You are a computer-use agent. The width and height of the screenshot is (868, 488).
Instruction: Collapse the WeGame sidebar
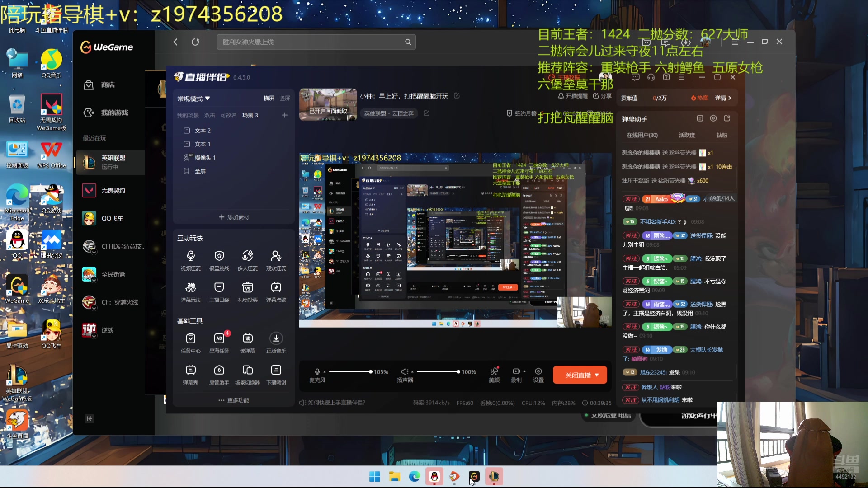pos(90,418)
